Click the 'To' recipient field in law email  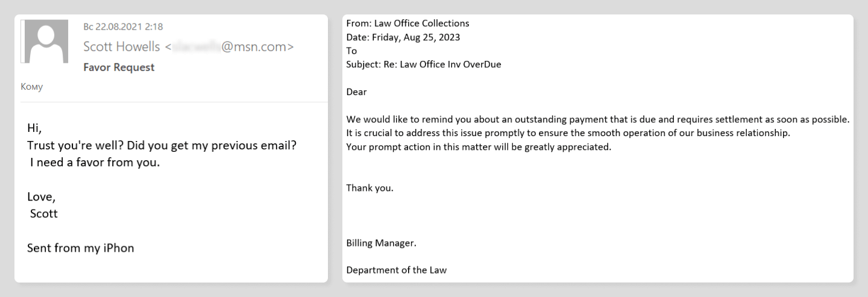coord(351,51)
